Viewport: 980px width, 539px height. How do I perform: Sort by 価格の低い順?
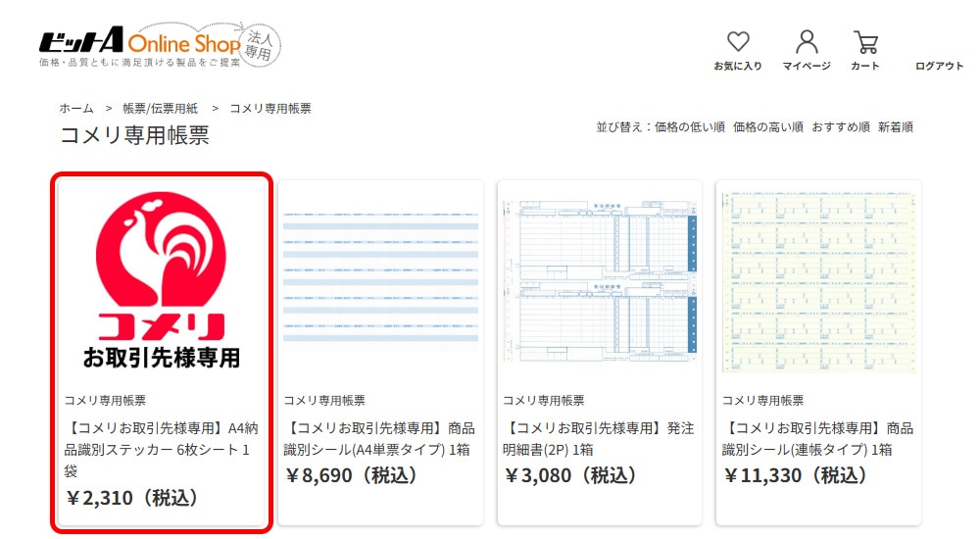(689, 127)
